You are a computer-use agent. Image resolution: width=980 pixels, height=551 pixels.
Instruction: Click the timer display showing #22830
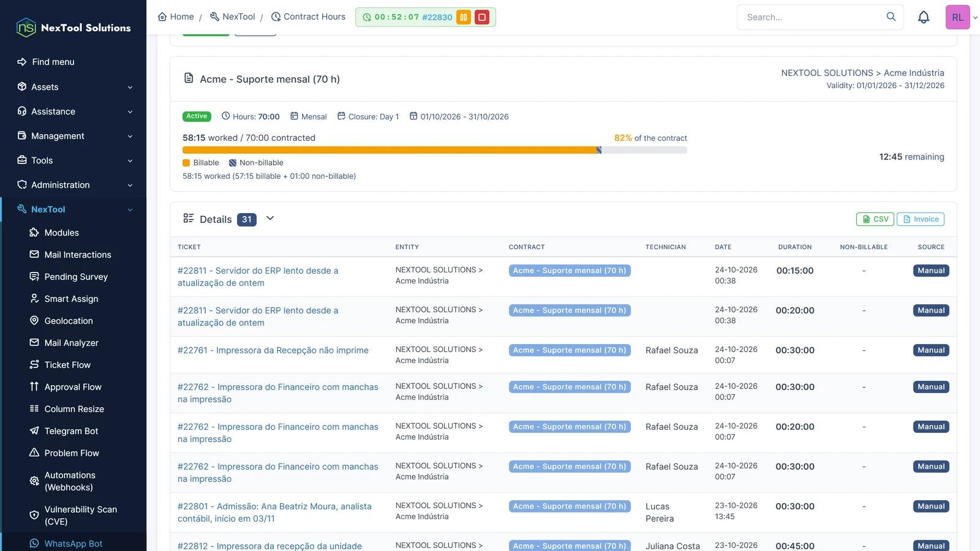(x=407, y=17)
